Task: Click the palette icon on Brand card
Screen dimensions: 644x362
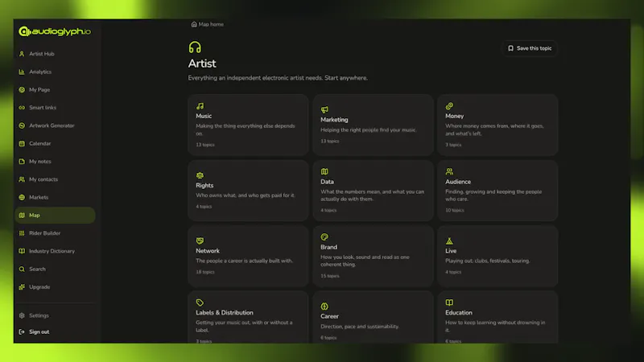Action: coord(324,237)
